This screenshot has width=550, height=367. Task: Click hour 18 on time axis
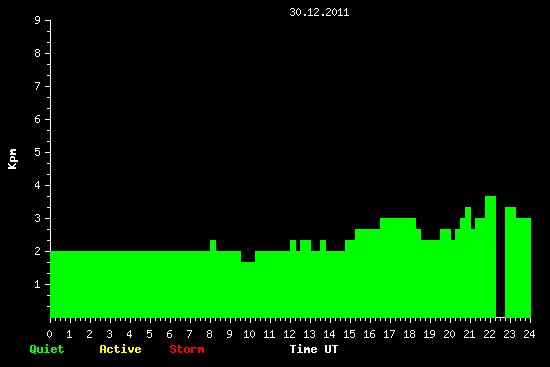(409, 334)
